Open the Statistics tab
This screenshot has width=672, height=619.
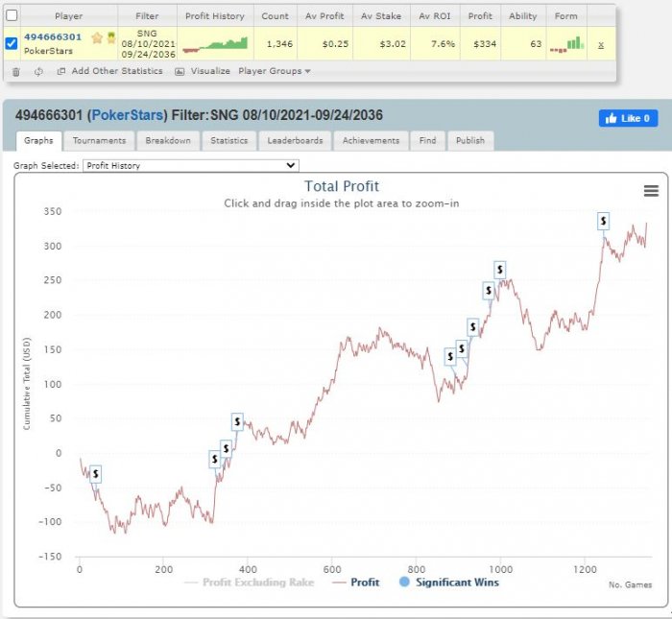click(228, 140)
